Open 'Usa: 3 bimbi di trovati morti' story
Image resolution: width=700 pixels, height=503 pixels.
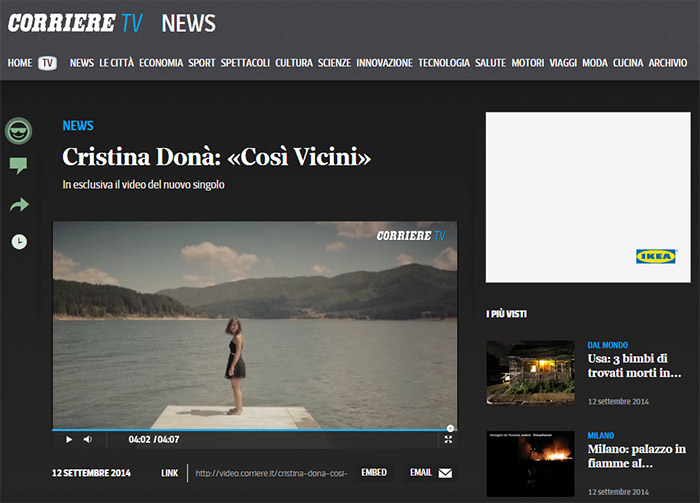click(x=634, y=366)
